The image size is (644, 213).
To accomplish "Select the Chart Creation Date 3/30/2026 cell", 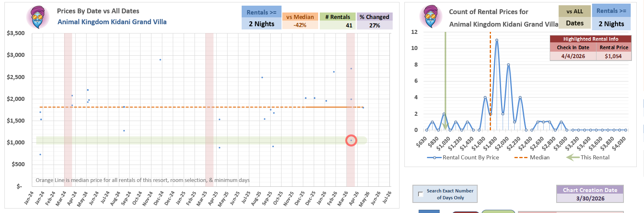I will coord(590,198).
